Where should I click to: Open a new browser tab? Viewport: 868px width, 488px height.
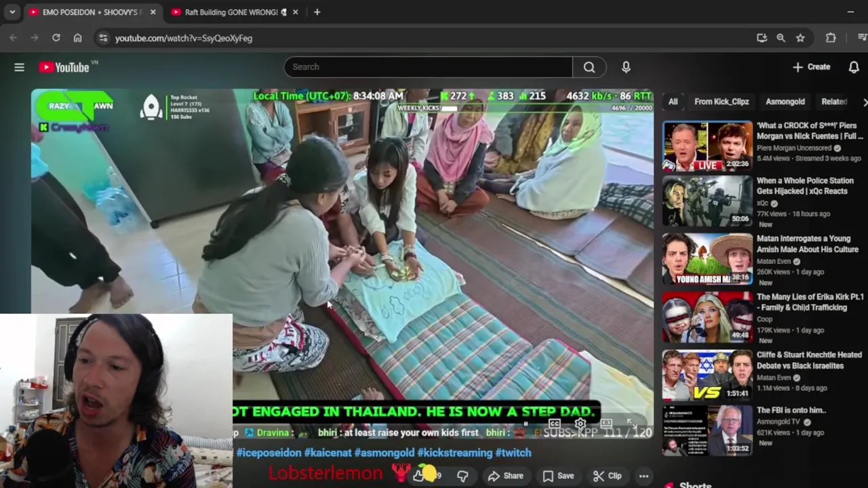[x=317, y=12]
